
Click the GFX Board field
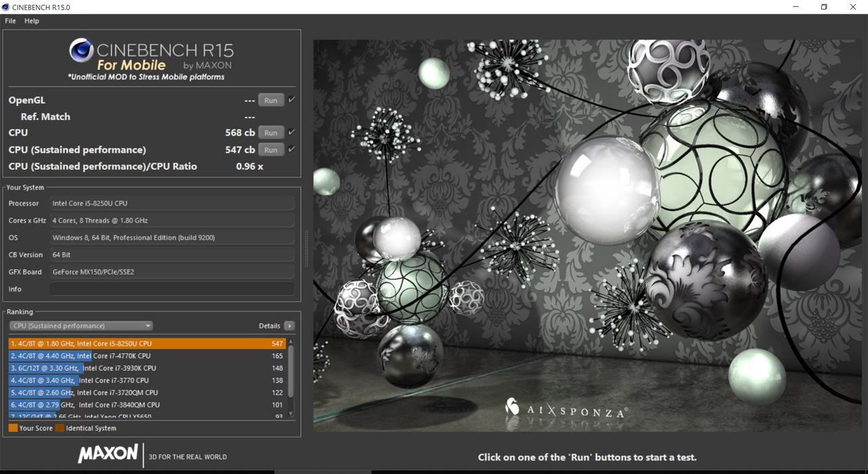click(172, 272)
